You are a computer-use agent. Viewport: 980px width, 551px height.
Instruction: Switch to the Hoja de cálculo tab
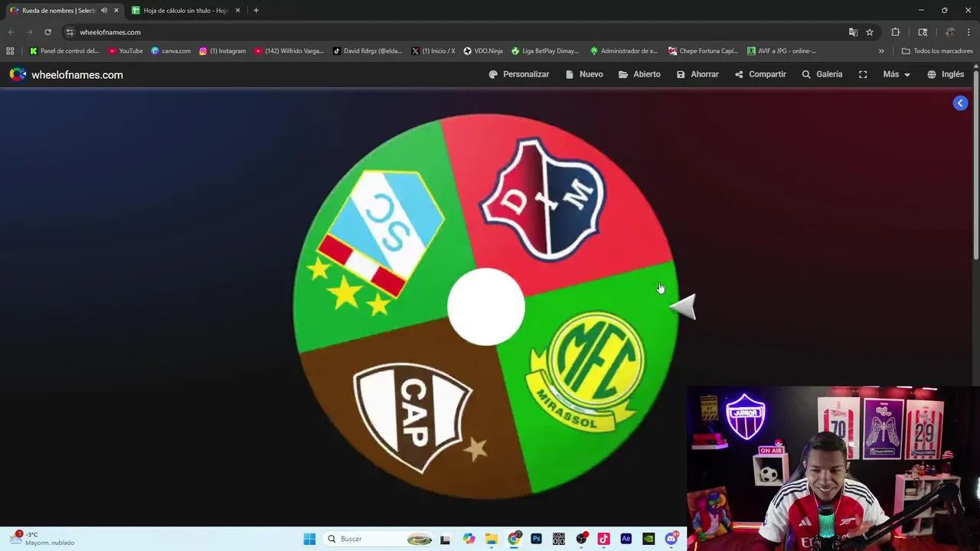click(x=186, y=11)
